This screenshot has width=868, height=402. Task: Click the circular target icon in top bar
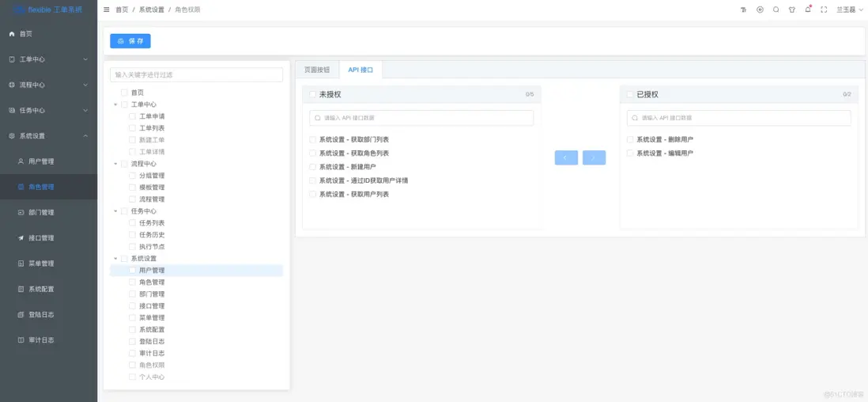(760, 9)
